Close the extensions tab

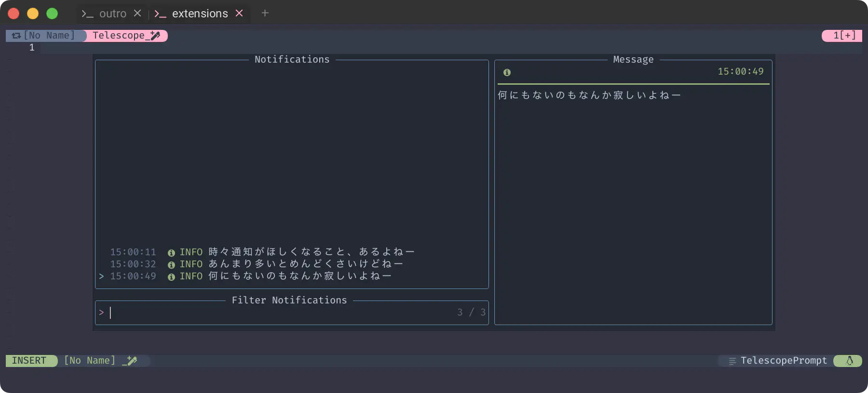(x=239, y=13)
